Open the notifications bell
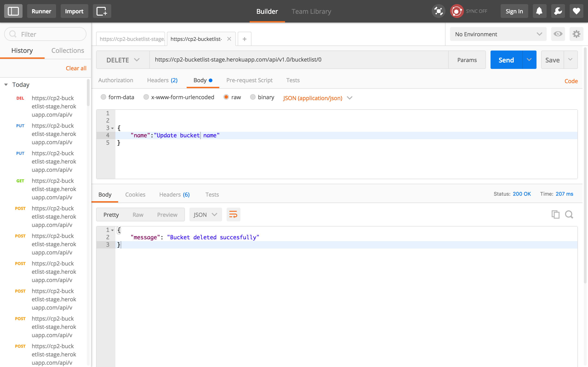Screen dimensions: 588x367 coord(539,11)
